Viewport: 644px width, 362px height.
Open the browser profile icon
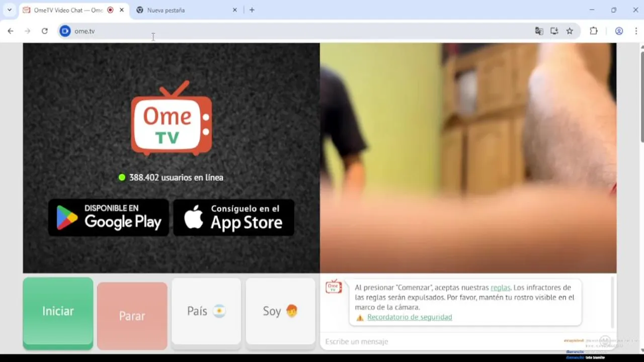619,31
